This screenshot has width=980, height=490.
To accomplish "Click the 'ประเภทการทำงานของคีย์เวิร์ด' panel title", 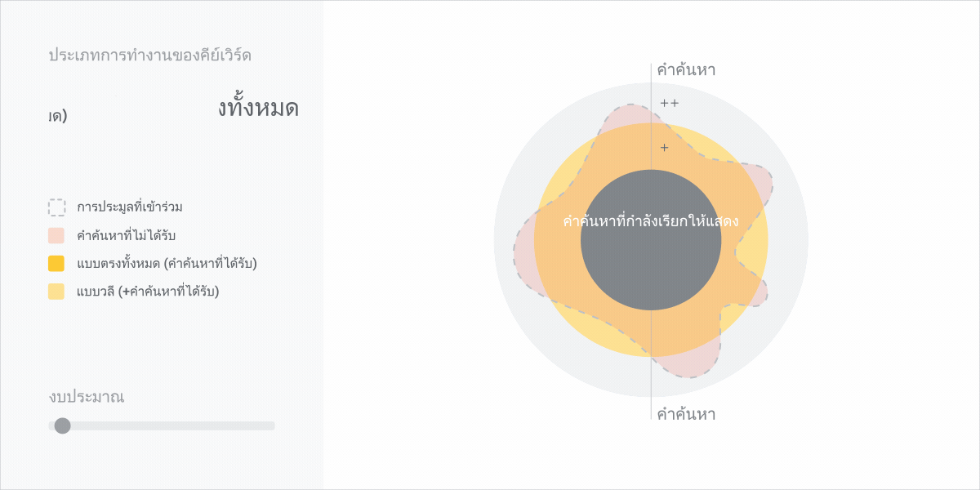I will click(150, 55).
